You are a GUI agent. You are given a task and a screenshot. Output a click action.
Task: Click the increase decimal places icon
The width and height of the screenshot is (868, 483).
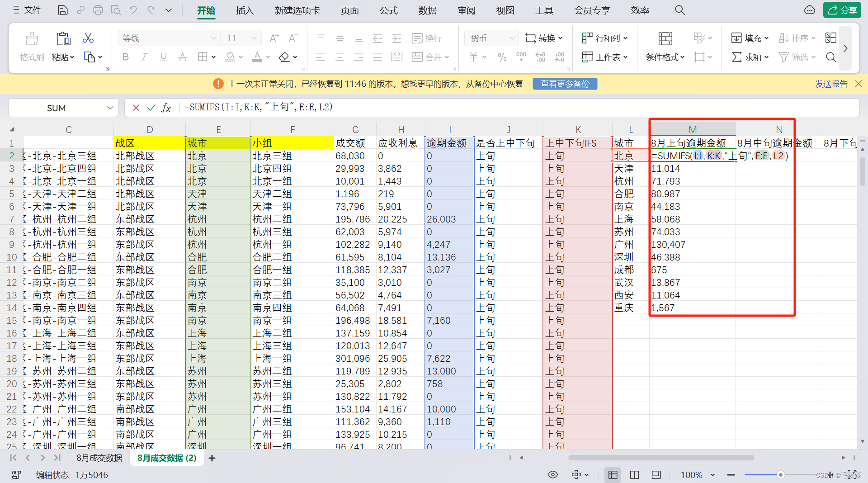coord(540,57)
